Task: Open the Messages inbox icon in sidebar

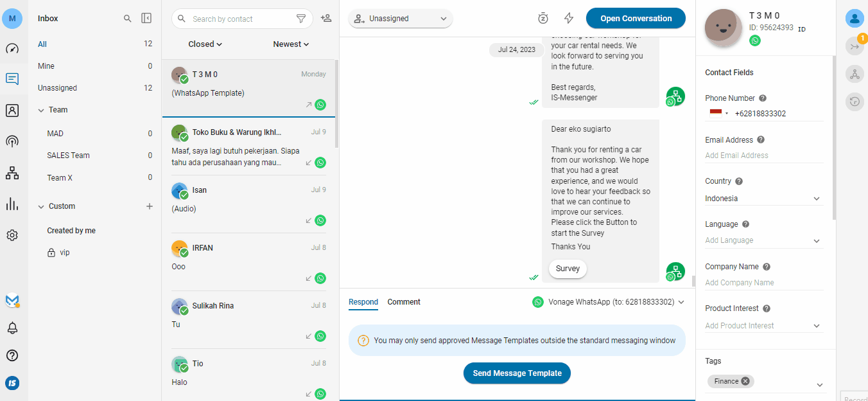Action: coord(12,78)
